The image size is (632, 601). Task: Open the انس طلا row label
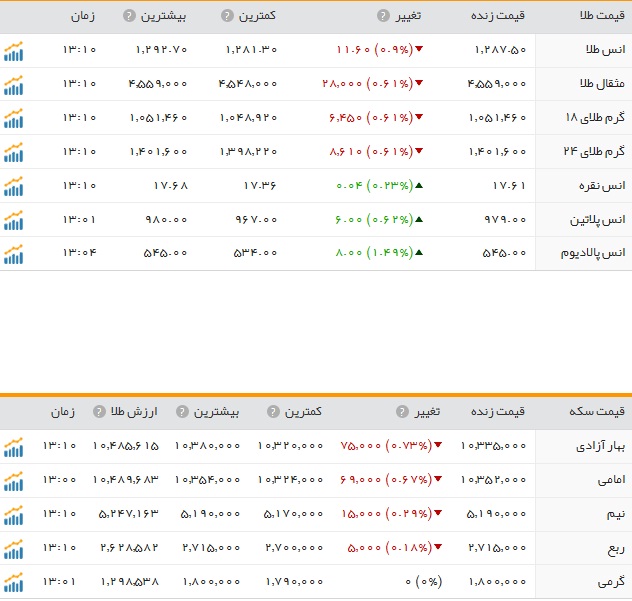click(x=605, y=50)
